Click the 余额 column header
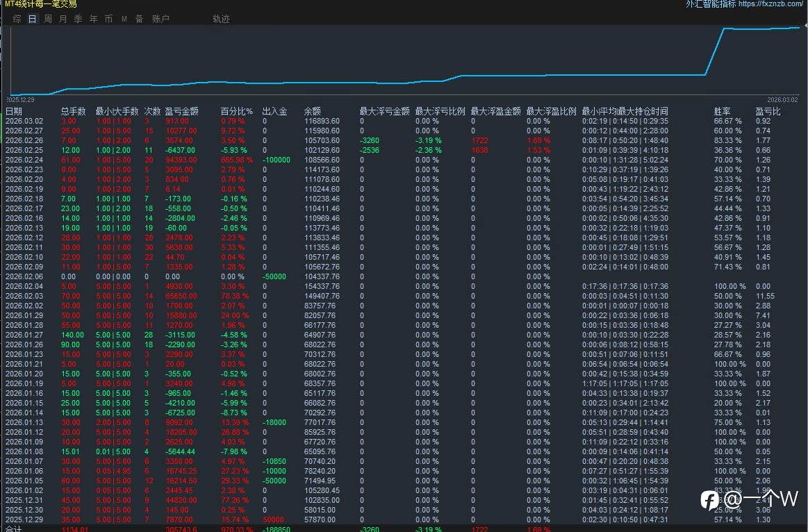Screen dimensions: 808x532 [313, 111]
